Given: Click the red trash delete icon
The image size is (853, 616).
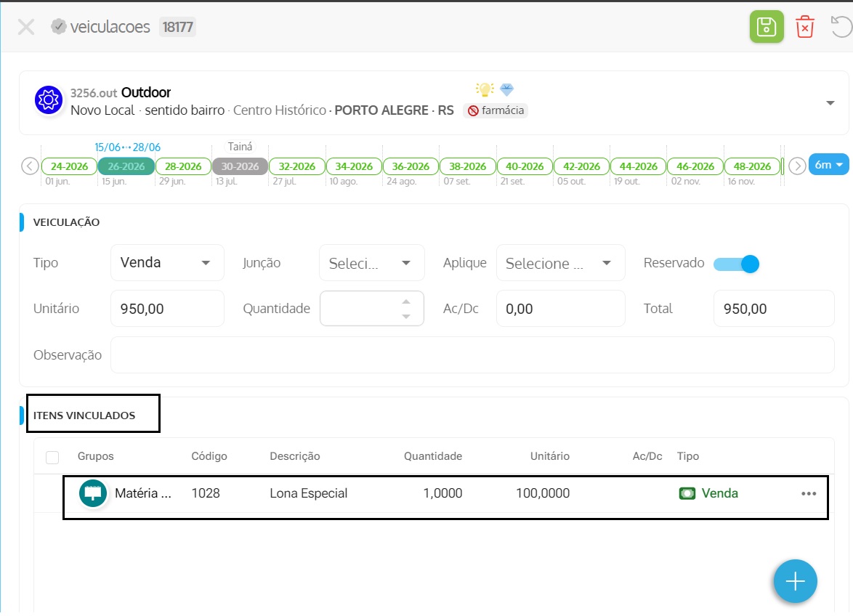Looking at the screenshot, I should click(x=804, y=27).
